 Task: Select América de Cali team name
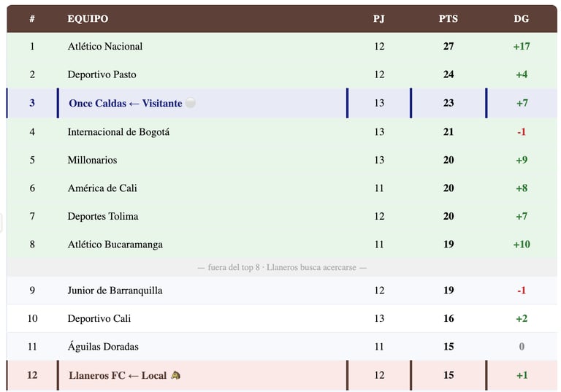click(x=102, y=188)
